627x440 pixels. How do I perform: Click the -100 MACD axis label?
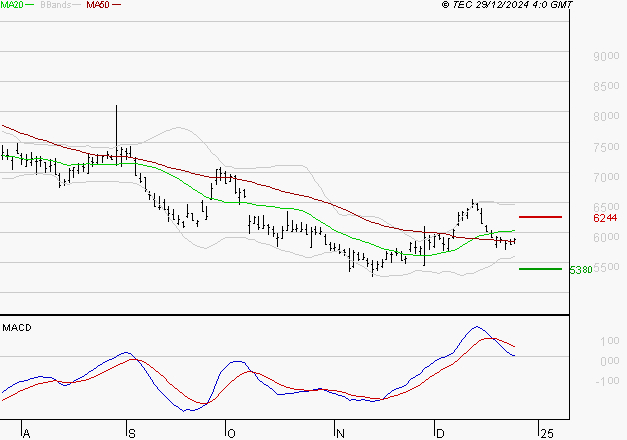607,381
